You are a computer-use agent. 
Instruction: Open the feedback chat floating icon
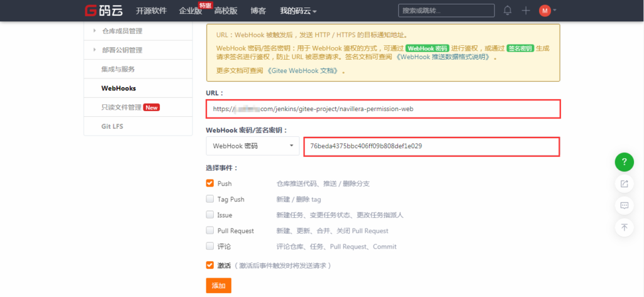(624, 205)
